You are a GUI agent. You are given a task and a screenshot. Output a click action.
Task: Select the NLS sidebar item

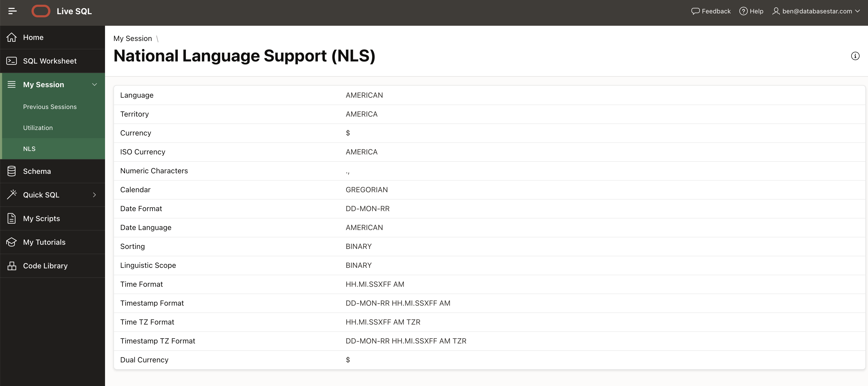[29, 149]
